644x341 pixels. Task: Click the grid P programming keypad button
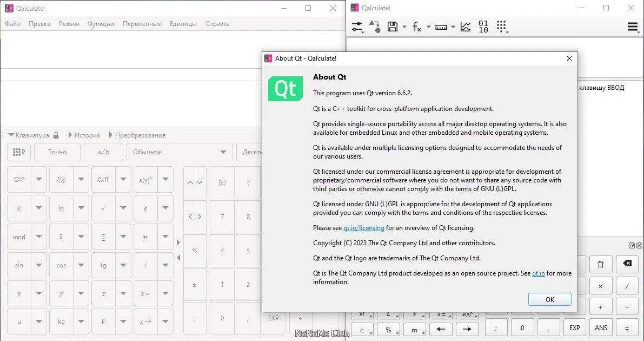pyautogui.click(x=19, y=152)
